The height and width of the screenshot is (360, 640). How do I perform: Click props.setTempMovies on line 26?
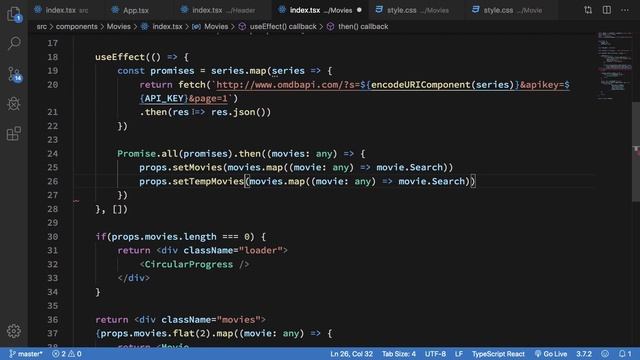coord(191,182)
